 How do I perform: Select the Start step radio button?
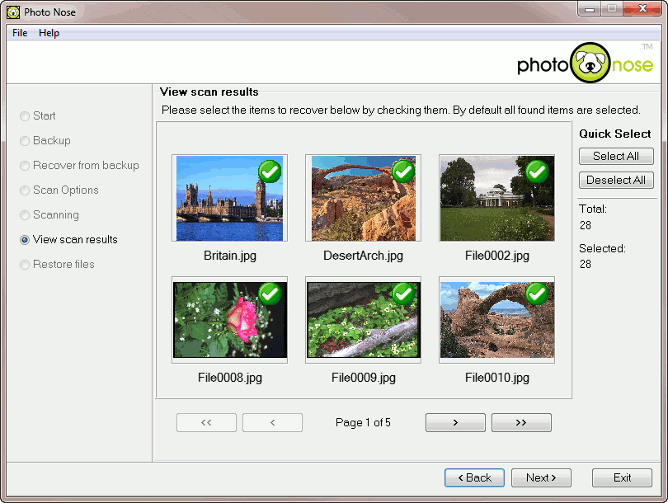tap(25, 116)
